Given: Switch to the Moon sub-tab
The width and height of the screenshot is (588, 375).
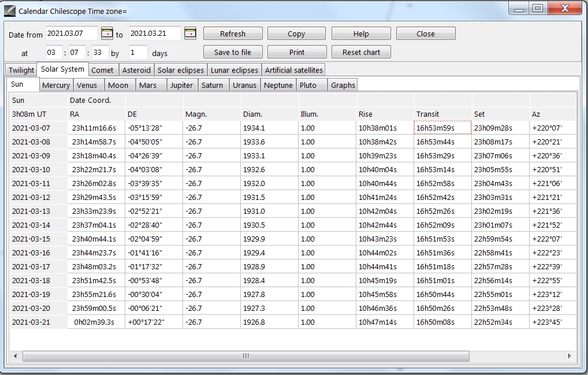Looking at the screenshot, I should [118, 85].
